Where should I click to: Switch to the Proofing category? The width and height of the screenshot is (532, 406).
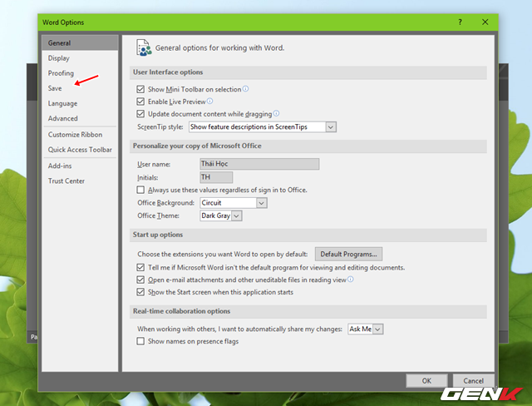click(x=61, y=73)
